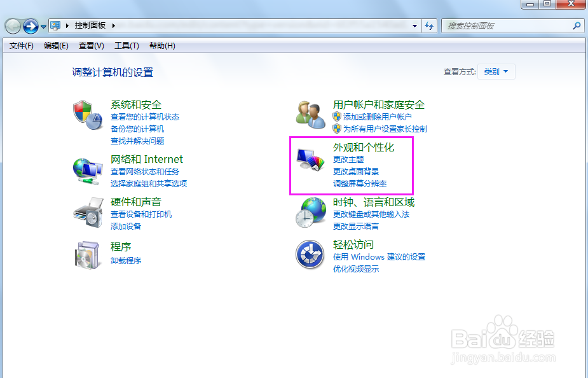The image size is (588, 378).
Task: Click the refresh arrows button
Action: click(x=429, y=26)
